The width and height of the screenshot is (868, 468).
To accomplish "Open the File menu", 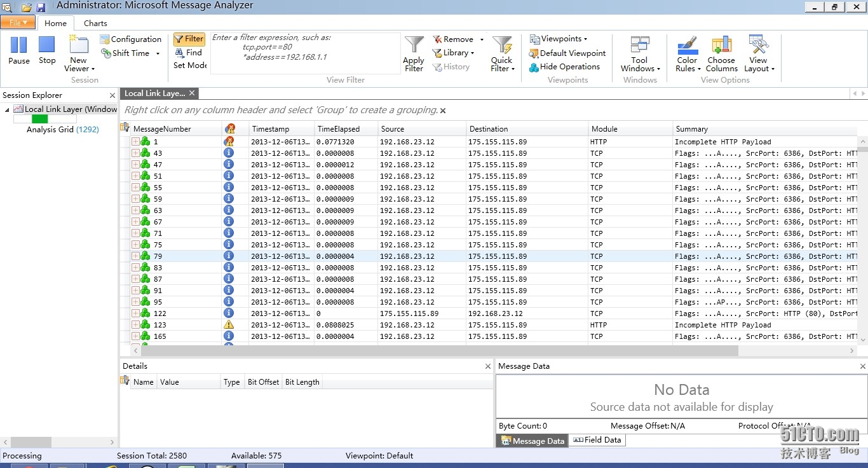I will tap(17, 23).
